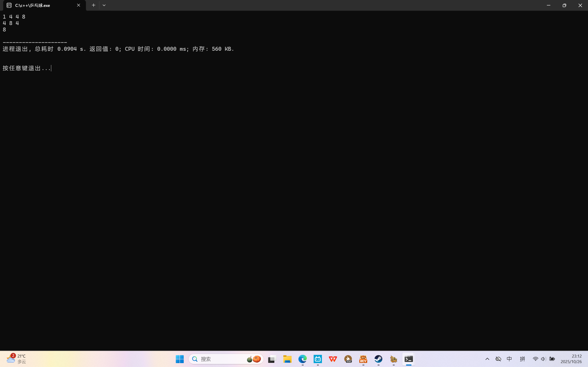
Task: Close the 乒乓球.exe tab
Action: coord(79,5)
